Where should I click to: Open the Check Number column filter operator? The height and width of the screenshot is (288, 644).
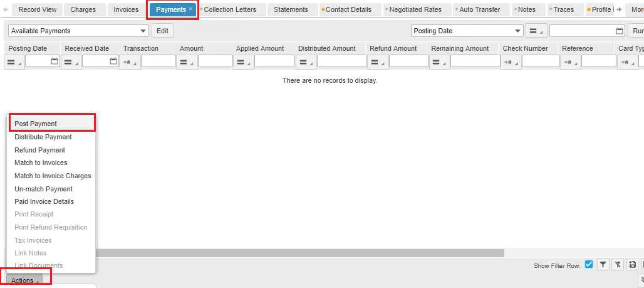511,61
